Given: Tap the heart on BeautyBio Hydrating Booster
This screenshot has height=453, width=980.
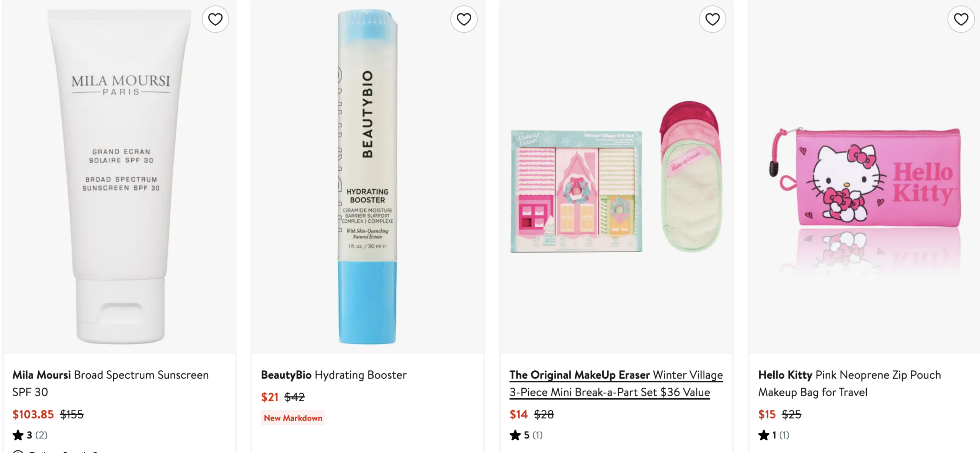Looking at the screenshot, I should point(464,19).
